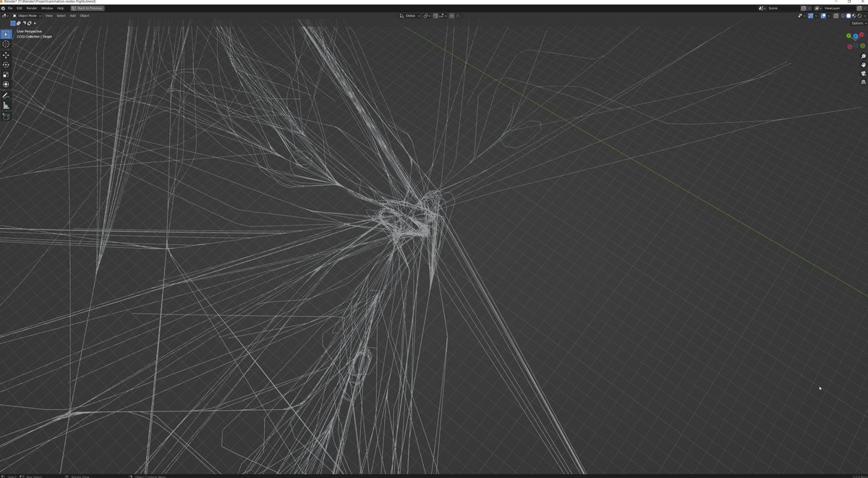Image resolution: width=868 pixels, height=478 pixels.
Task: Click the blue Z axis gizmo ball
Action: coord(856,36)
